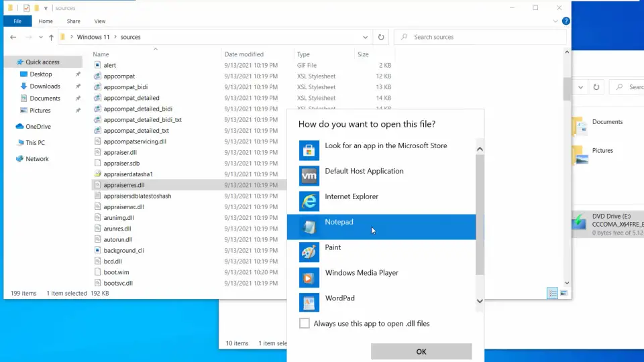Open the quick access toolbar customize dropdown
Image resolution: width=644 pixels, height=362 pixels.
[46, 8]
